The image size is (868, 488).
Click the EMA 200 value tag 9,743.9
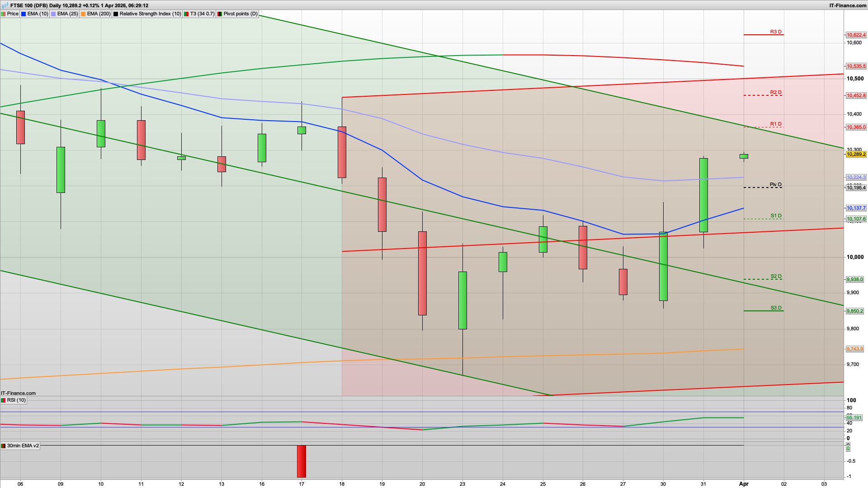point(854,349)
